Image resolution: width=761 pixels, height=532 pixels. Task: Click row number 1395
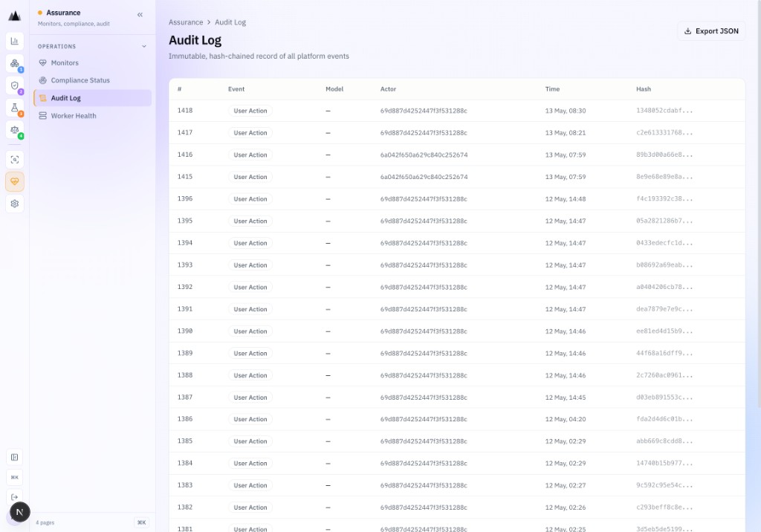(185, 221)
